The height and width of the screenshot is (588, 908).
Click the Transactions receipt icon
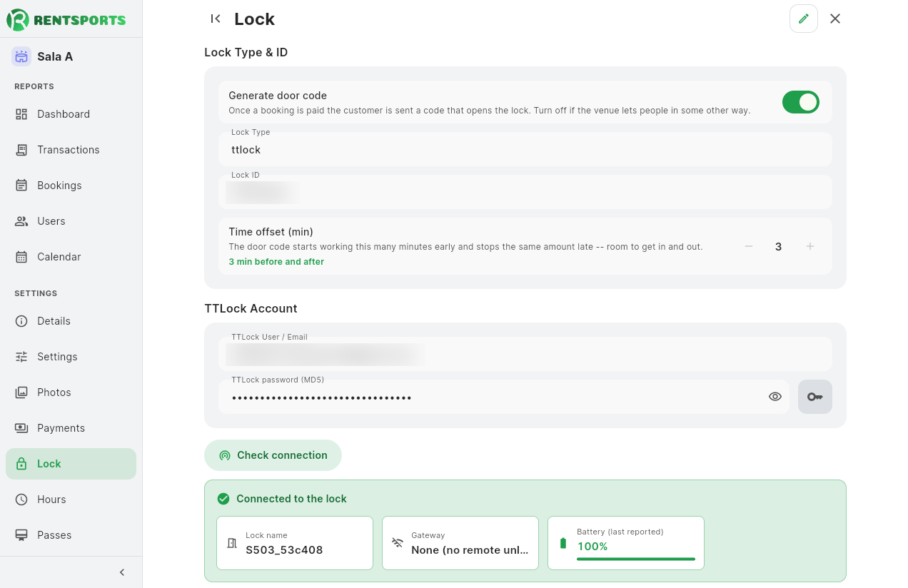[x=21, y=150]
